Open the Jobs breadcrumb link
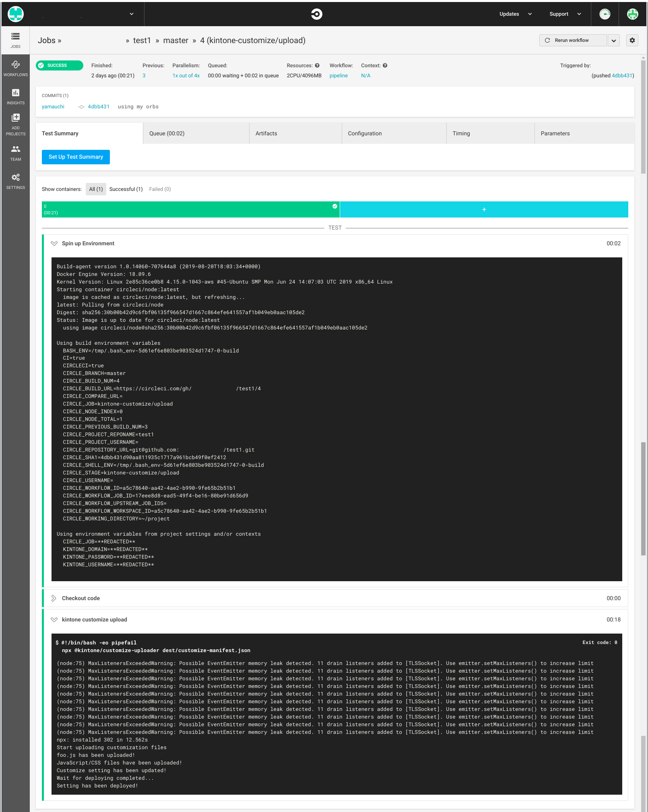This screenshot has height=812, width=648. click(47, 40)
